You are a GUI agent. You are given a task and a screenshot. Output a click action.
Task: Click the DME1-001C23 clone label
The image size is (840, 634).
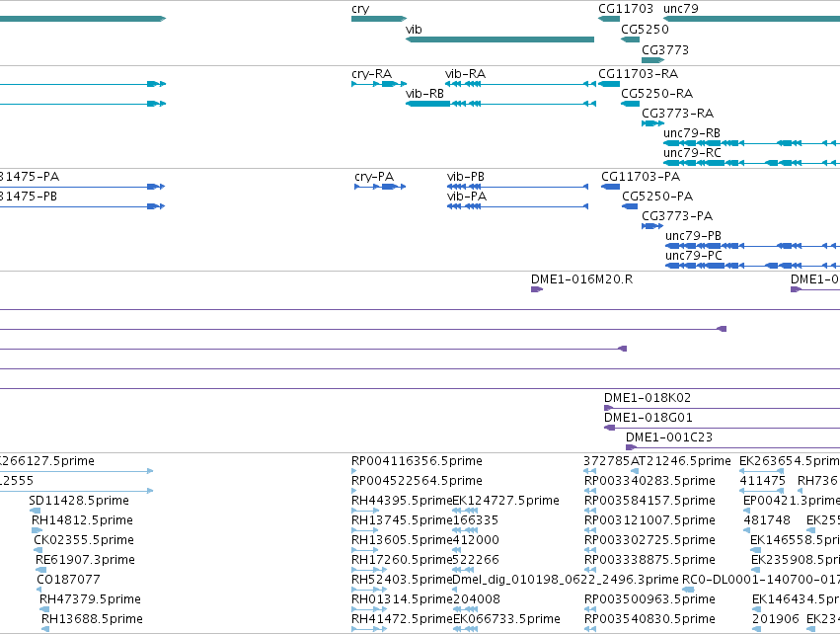669,437
